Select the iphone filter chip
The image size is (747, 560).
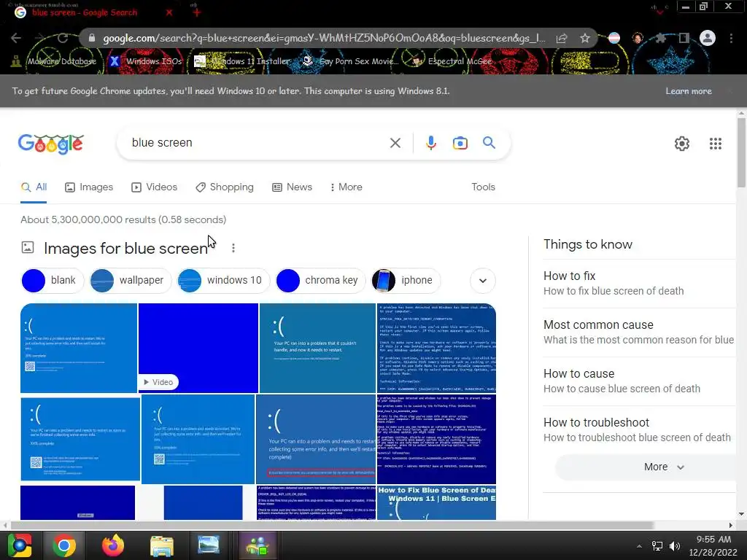[x=406, y=281]
